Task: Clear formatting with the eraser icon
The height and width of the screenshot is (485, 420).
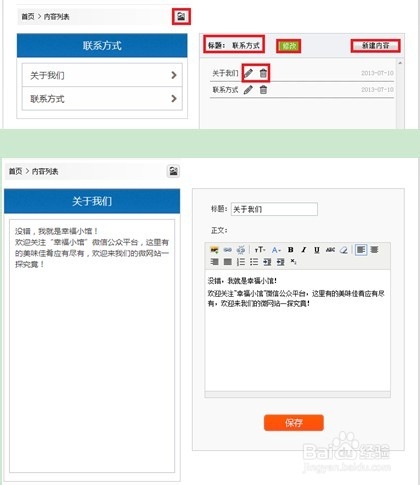Action: (x=344, y=250)
